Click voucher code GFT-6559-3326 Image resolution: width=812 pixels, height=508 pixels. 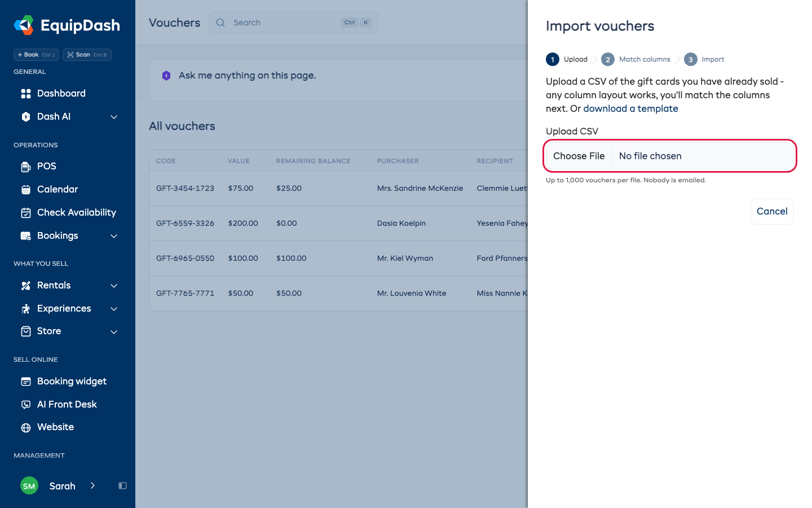point(185,224)
